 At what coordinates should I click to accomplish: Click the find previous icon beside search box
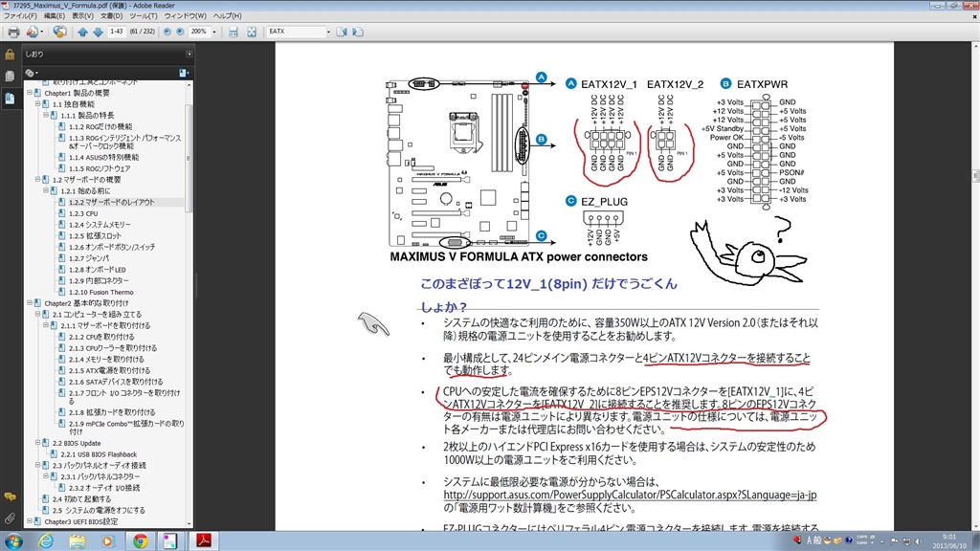342,32
